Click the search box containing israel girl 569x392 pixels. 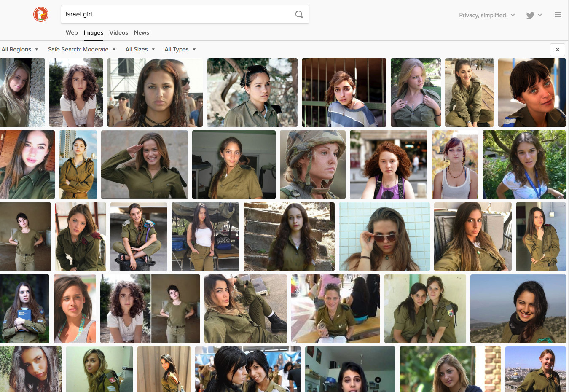[x=177, y=14]
